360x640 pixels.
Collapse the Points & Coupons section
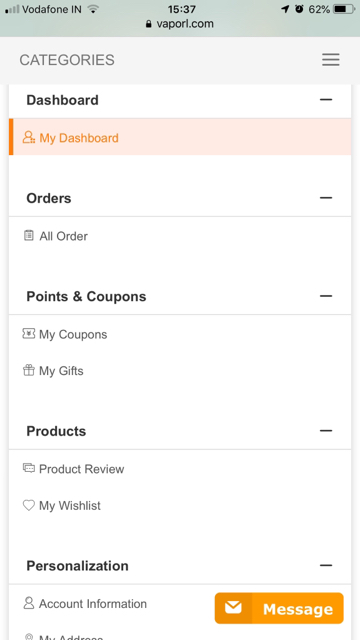click(x=326, y=296)
